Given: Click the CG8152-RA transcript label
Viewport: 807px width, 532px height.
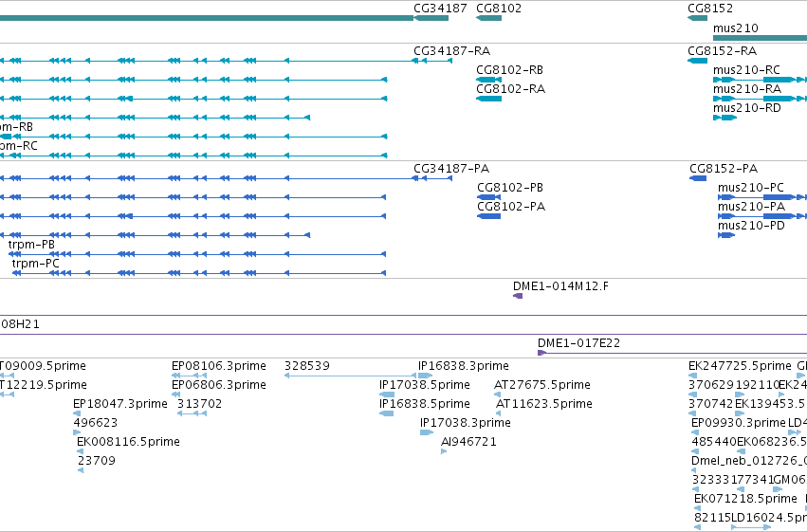Looking at the screenshot, I should tap(722, 51).
